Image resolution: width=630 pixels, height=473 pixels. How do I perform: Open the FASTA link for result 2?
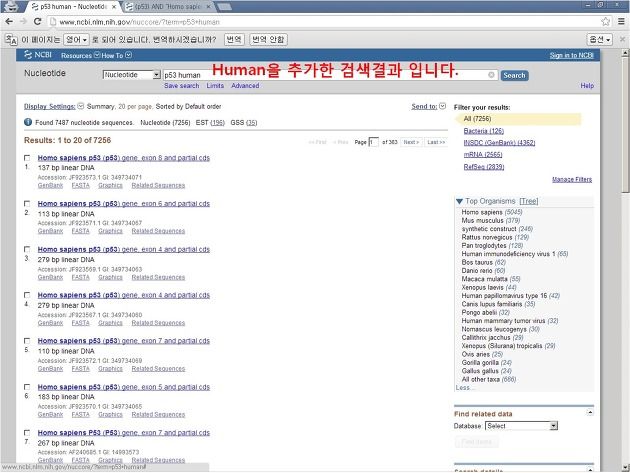tap(80, 231)
